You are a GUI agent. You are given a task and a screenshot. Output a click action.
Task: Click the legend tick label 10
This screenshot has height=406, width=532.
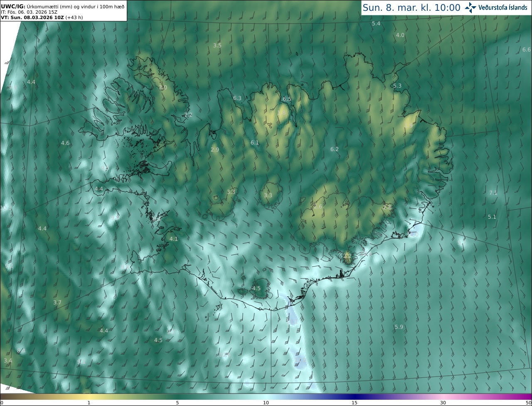[266, 403]
